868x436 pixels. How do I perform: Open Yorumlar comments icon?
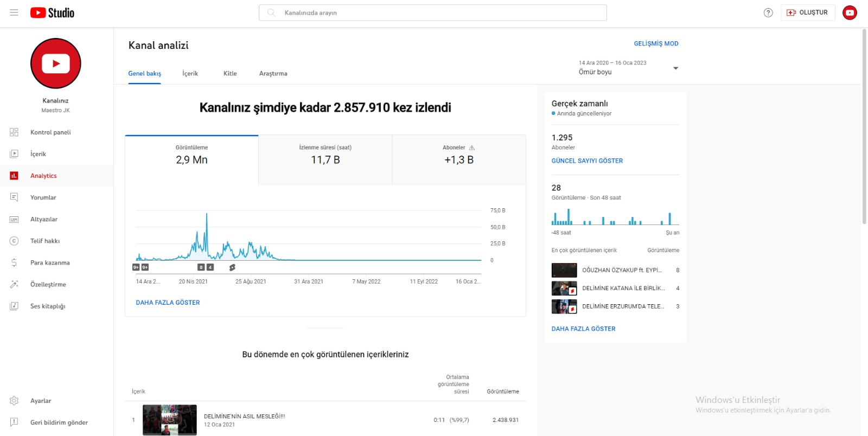click(x=14, y=197)
